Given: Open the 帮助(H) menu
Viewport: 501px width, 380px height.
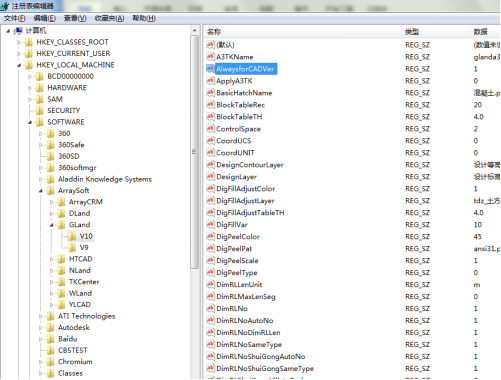Looking at the screenshot, I should coord(144,18).
